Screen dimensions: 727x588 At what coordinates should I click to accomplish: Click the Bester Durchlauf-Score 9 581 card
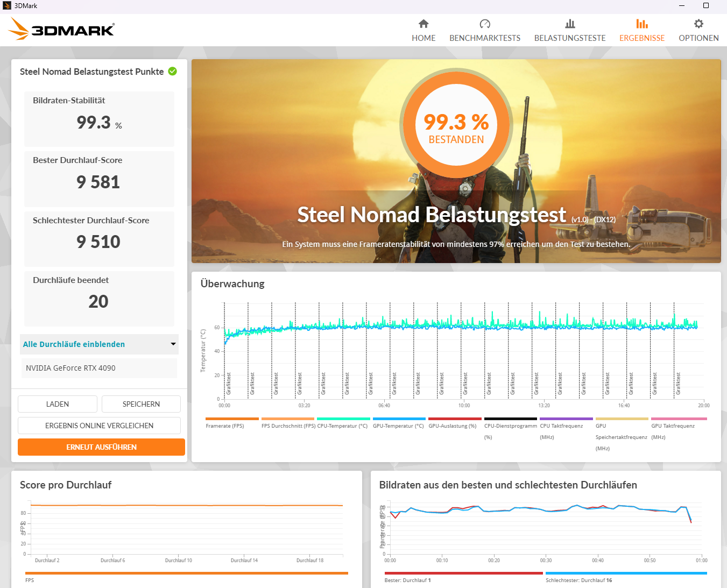coord(99,179)
